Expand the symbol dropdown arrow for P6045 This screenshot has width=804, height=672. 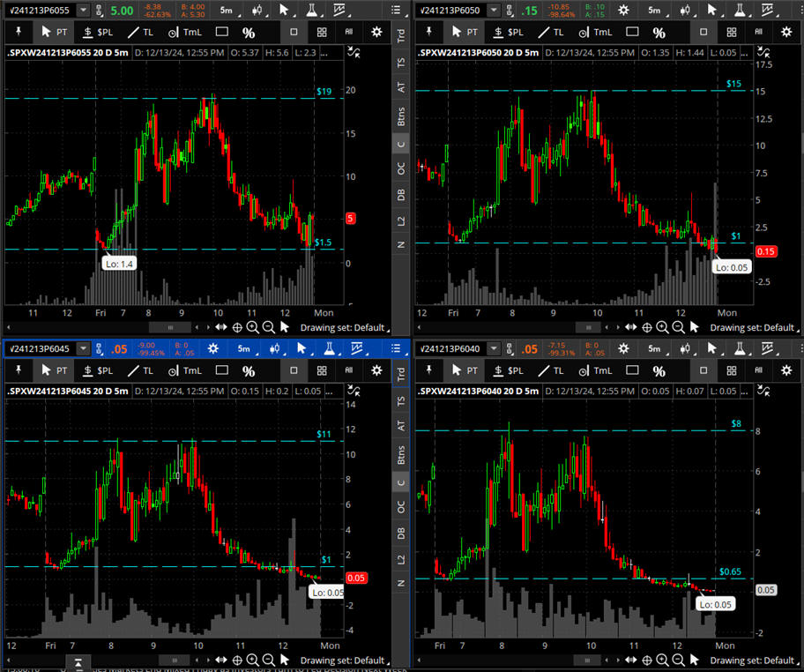coord(83,349)
